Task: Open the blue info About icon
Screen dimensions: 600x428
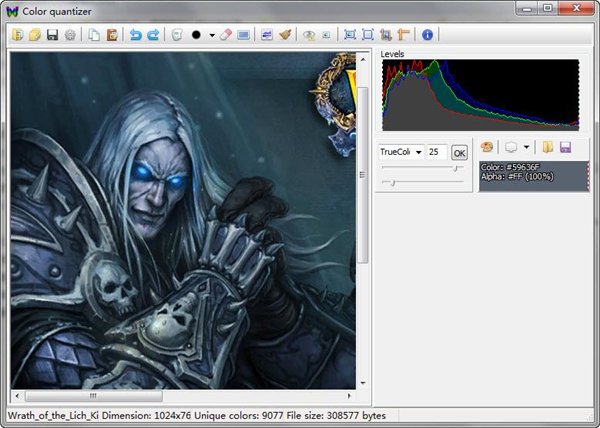Action: pyautogui.click(x=427, y=34)
